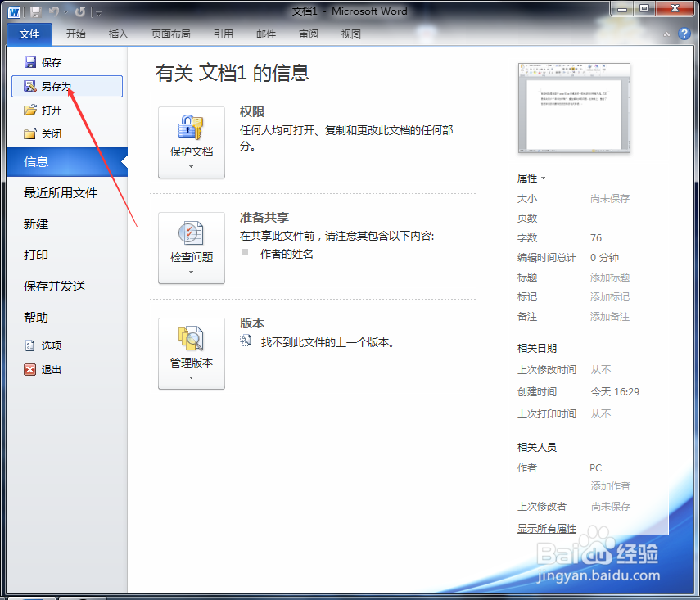
Task: Switch to the 引用 tab
Action: click(224, 34)
